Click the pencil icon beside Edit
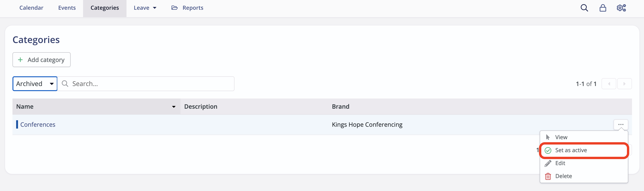Screen dimensions: 644x191 point(548,163)
